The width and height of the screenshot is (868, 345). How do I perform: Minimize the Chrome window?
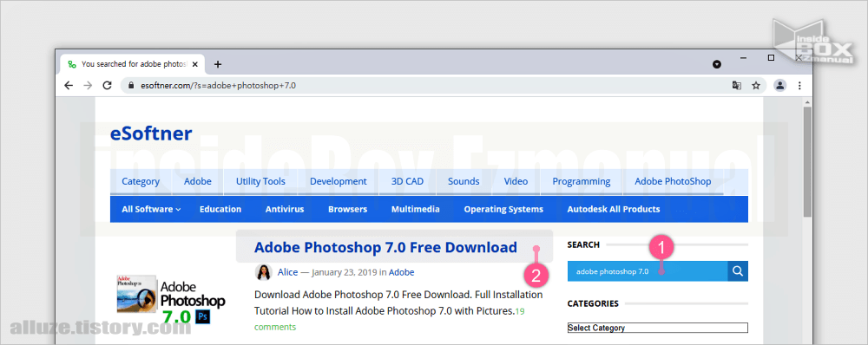[x=744, y=57]
